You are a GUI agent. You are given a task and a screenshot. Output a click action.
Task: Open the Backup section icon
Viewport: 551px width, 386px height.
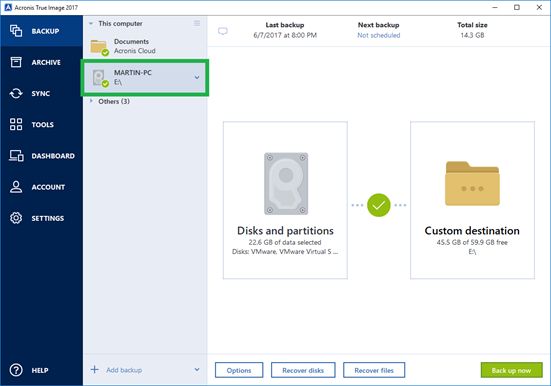click(16, 31)
